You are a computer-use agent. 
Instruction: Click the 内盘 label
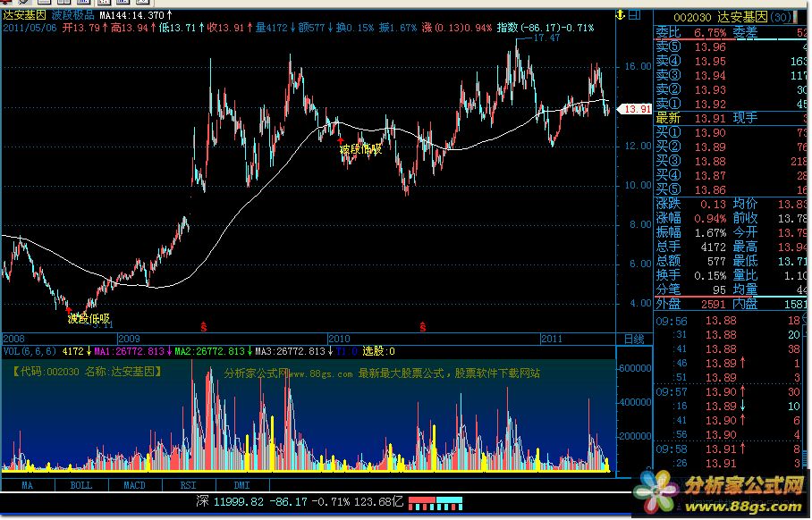(745, 305)
